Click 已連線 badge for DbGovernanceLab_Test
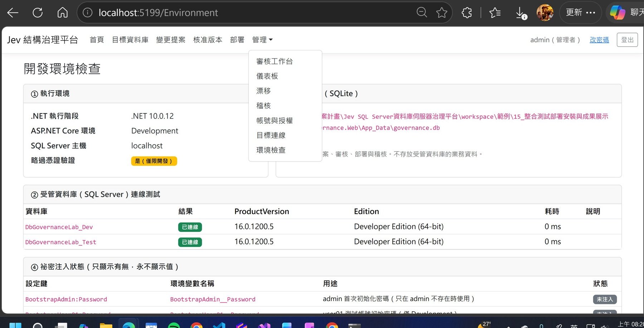644x328 pixels. click(190, 242)
